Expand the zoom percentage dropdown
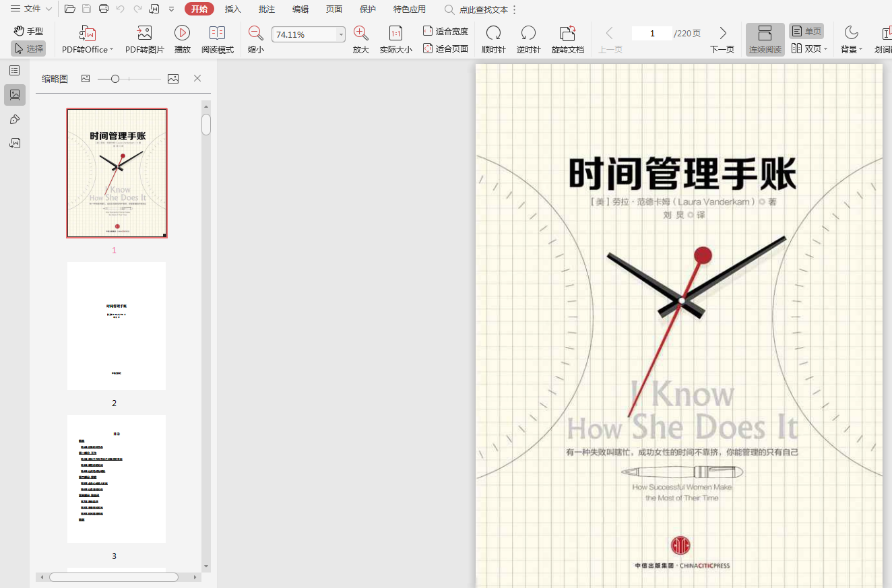 click(x=341, y=34)
